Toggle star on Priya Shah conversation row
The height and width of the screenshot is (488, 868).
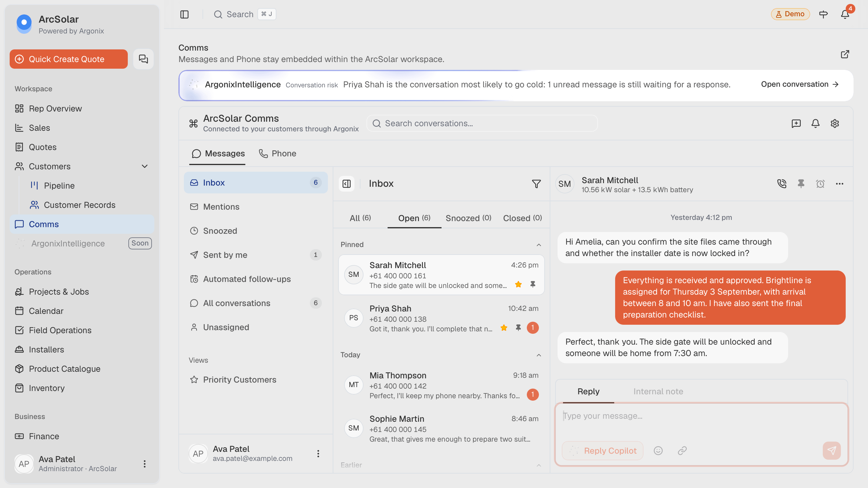point(504,328)
